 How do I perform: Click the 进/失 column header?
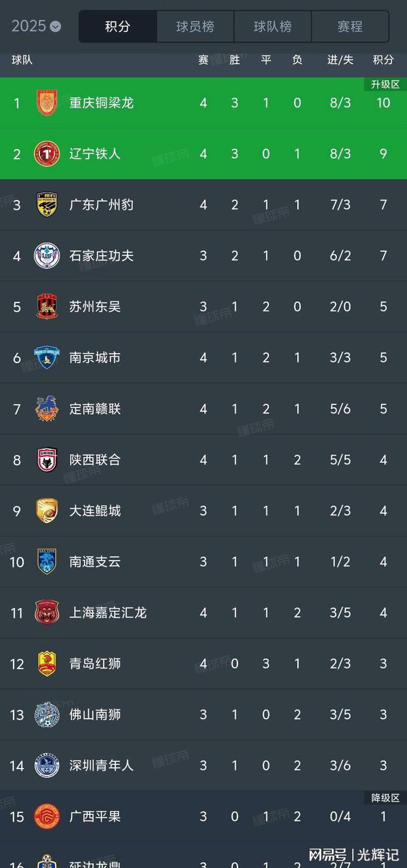coord(340,60)
